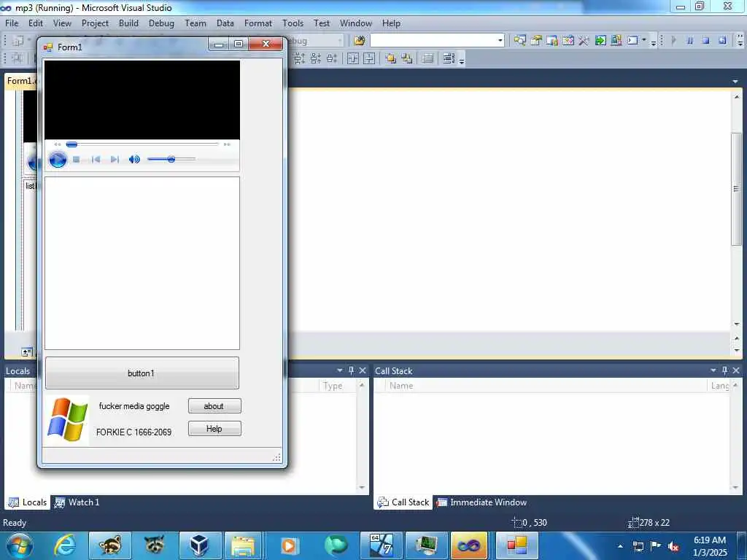Click the Type column header in Locals panel
747x560 pixels.
(x=337, y=385)
